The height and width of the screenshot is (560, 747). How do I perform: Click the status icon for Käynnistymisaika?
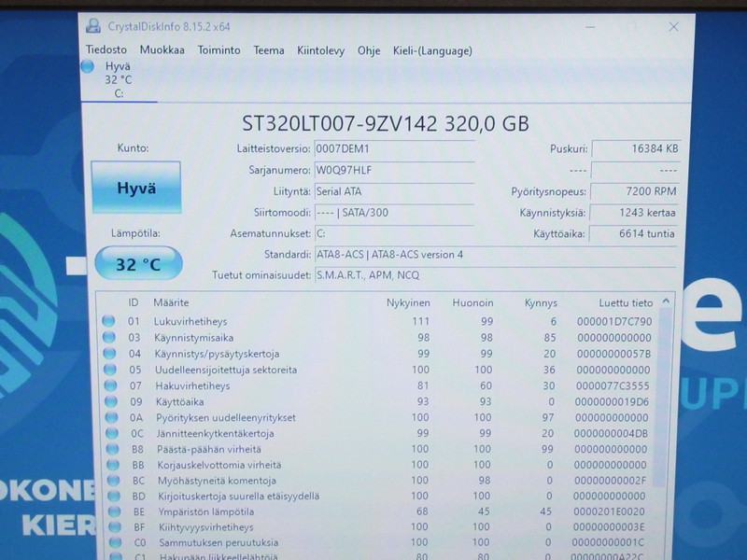pos(109,337)
